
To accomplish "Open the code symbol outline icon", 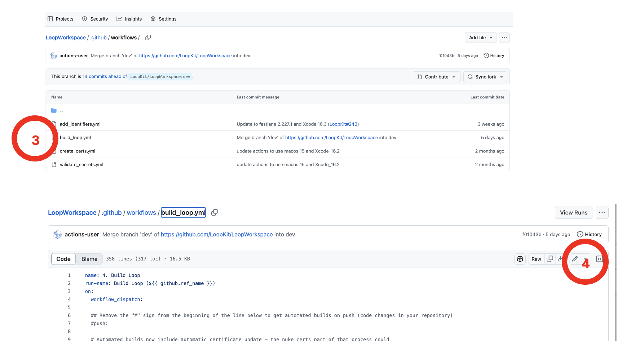I will [599, 259].
